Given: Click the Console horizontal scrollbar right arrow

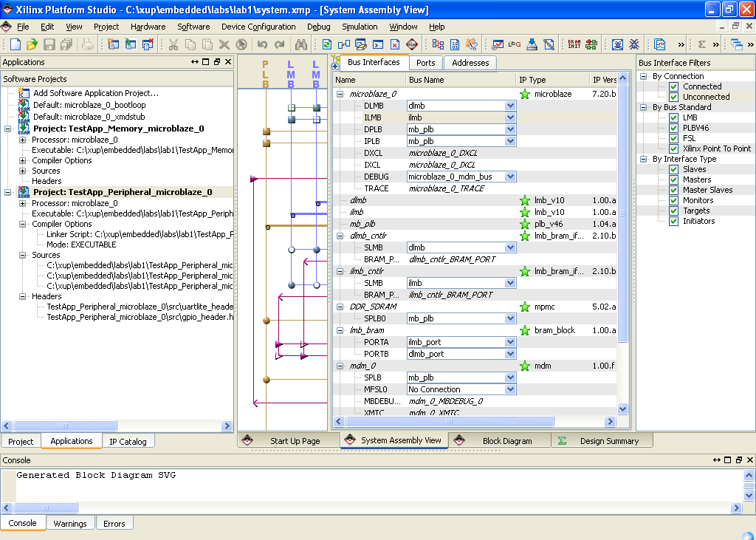Looking at the screenshot, I should click(736, 507).
